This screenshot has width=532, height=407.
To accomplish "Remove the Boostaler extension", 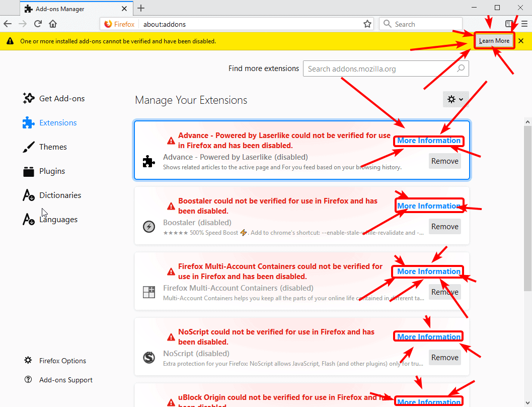I will tap(445, 227).
